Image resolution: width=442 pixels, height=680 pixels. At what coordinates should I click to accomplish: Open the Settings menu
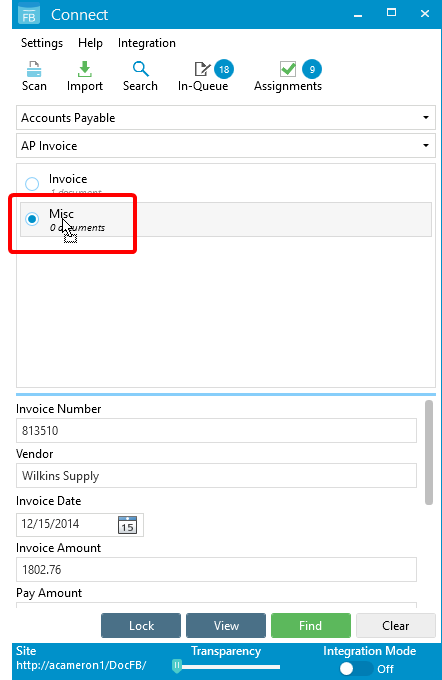(42, 43)
